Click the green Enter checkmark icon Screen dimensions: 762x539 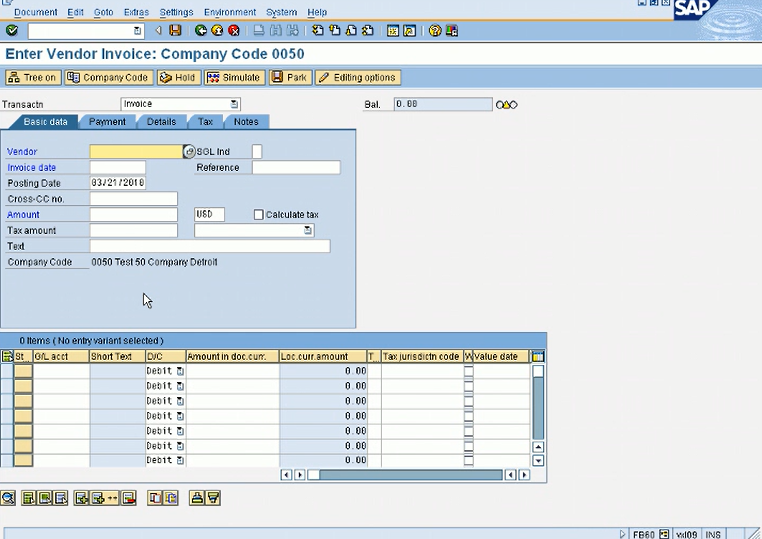[12, 31]
